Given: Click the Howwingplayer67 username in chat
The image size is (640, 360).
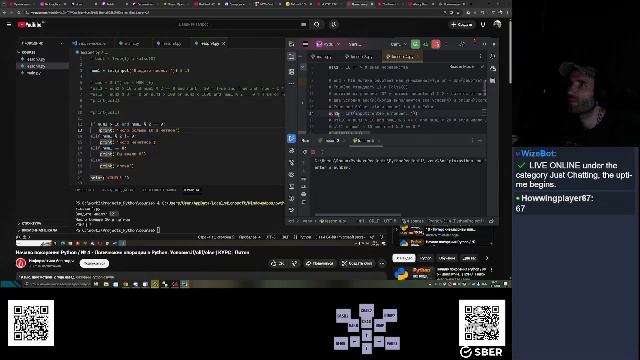Looking at the screenshot, I should 557,198.
